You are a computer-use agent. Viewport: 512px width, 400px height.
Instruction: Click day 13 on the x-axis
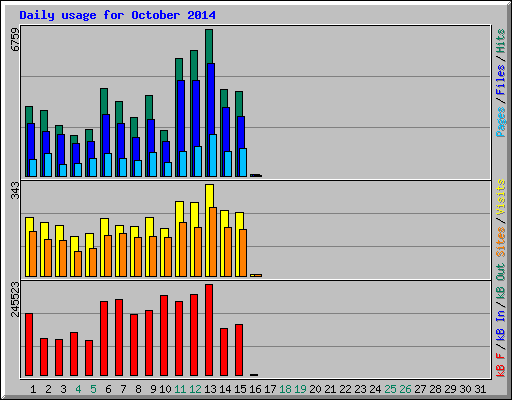click(210, 389)
